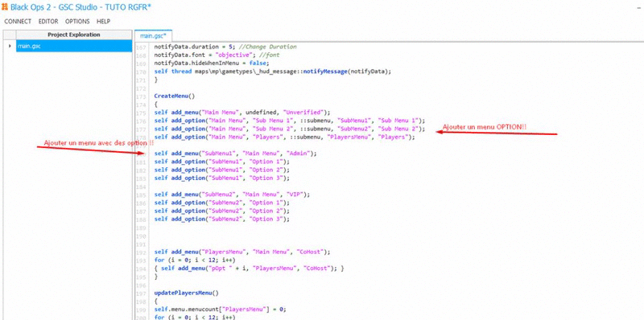Click add_option line with "Sub Menu 2"
Viewport: 644px width, 320px height.
click(x=290, y=129)
